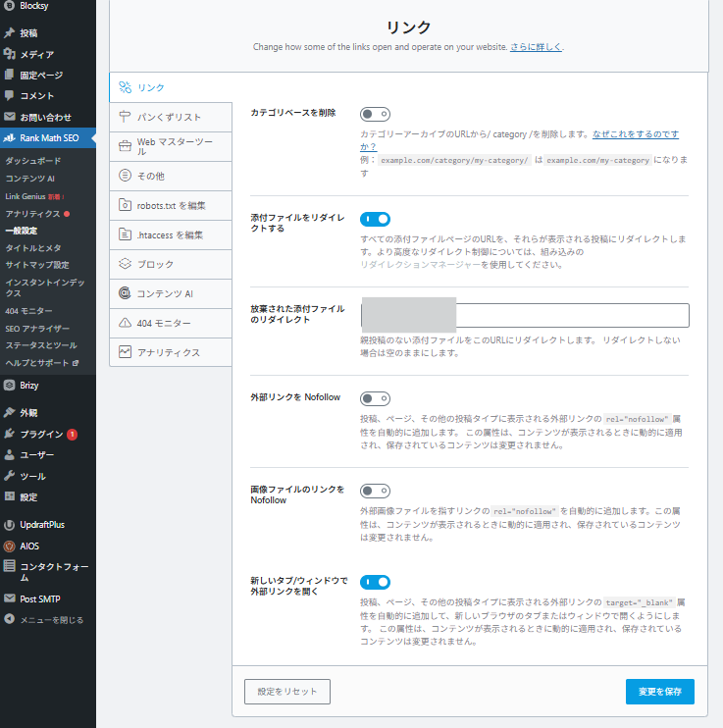
Task: Click the UpdraftPlus sidebar icon
Action: pyautogui.click(x=10, y=525)
